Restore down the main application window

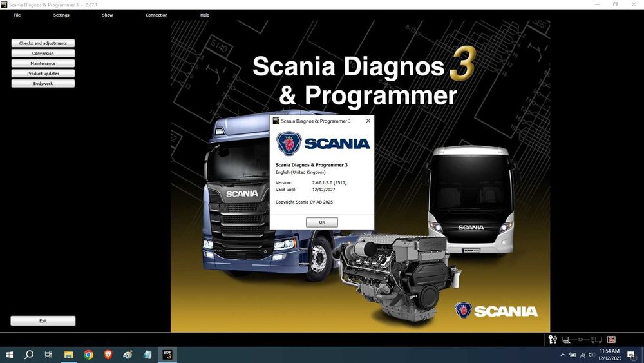point(615,5)
